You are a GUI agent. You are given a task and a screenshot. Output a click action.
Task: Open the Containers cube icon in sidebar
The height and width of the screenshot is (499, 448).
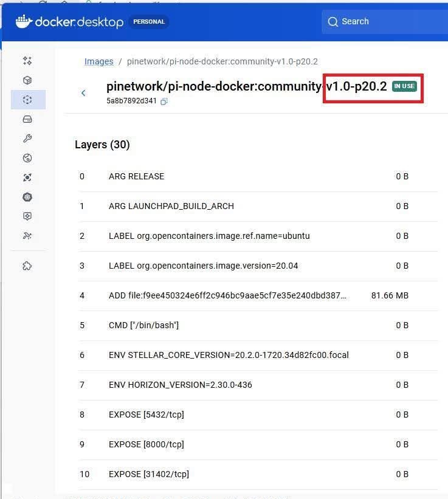27,80
